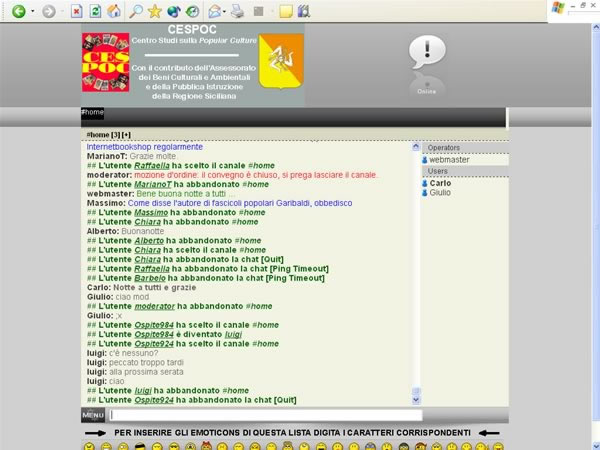Viewport: 600px width, 450px height.
Task: Open Chiara link in 'ha scelto il canale' line
Action: [147, 250]
